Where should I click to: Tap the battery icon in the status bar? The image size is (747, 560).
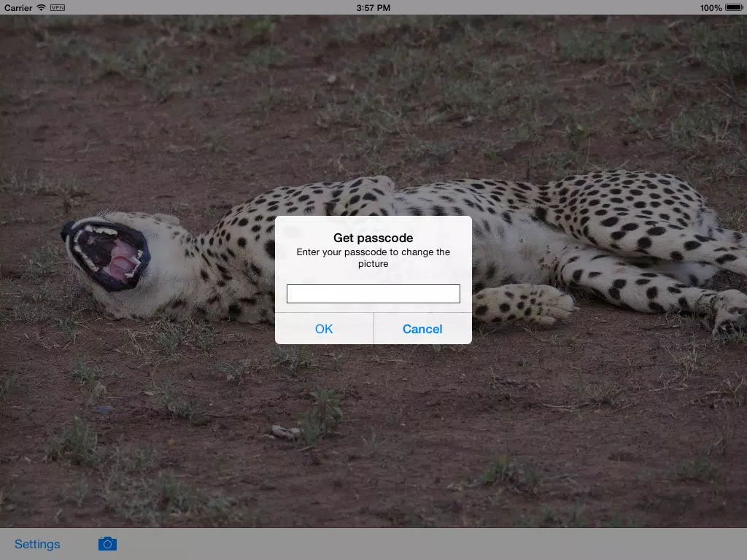point(734,7)
